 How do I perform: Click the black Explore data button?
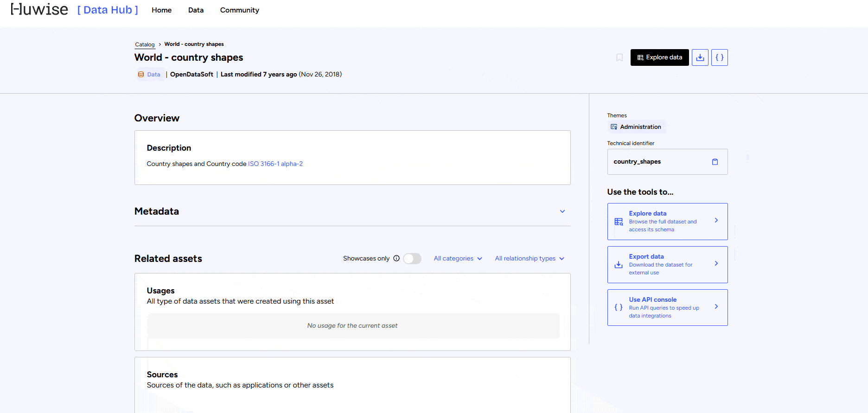coord(659,57)
